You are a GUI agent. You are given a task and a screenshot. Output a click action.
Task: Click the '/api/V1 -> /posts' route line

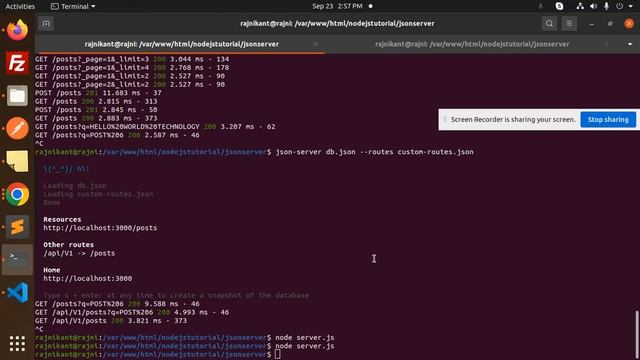coord(79,253)
